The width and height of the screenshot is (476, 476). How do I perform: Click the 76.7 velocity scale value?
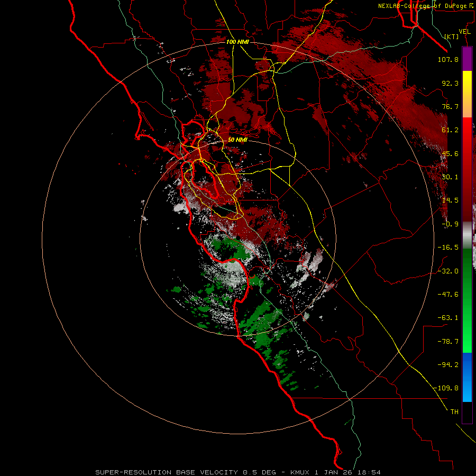click(450, 106)
